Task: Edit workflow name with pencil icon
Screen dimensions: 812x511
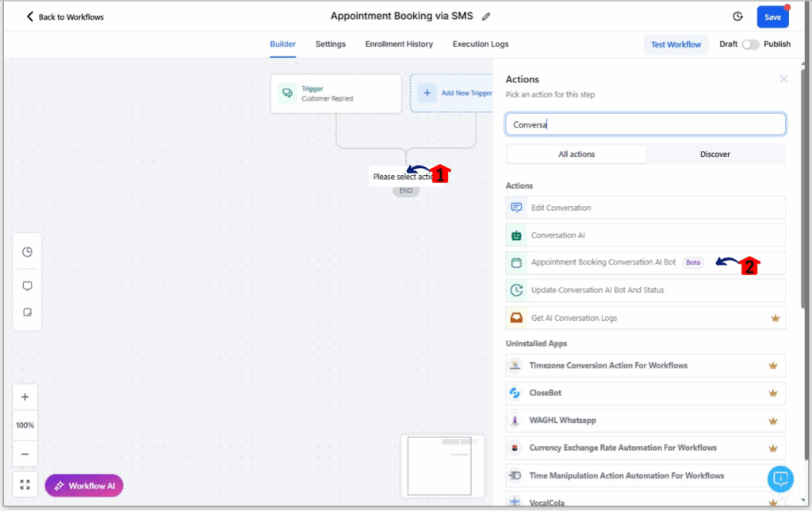Action: coord(486,17)
